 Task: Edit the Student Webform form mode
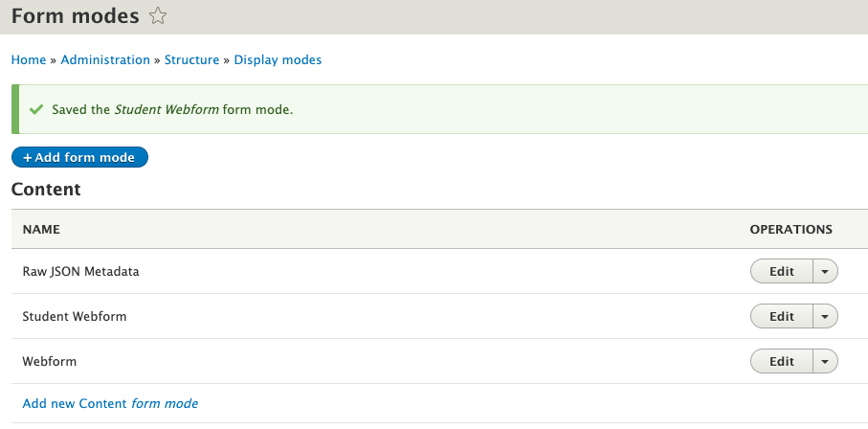[x=781, y=316]
